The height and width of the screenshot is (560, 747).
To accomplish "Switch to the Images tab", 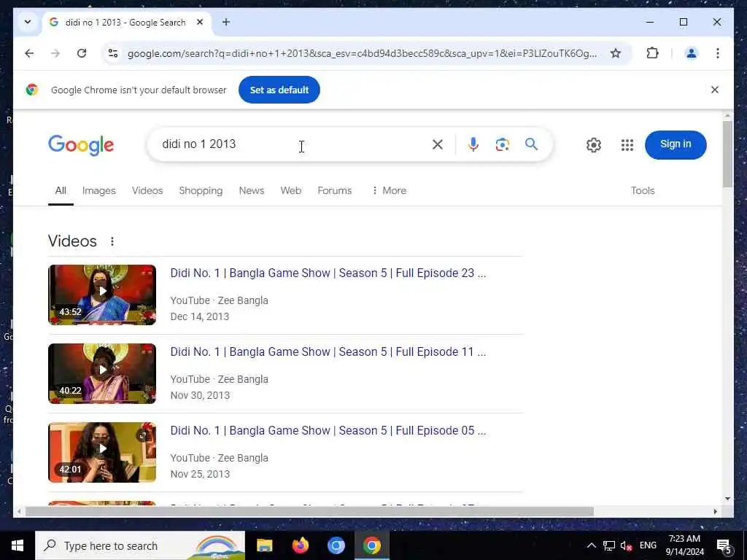I will [x=99, y=190].
